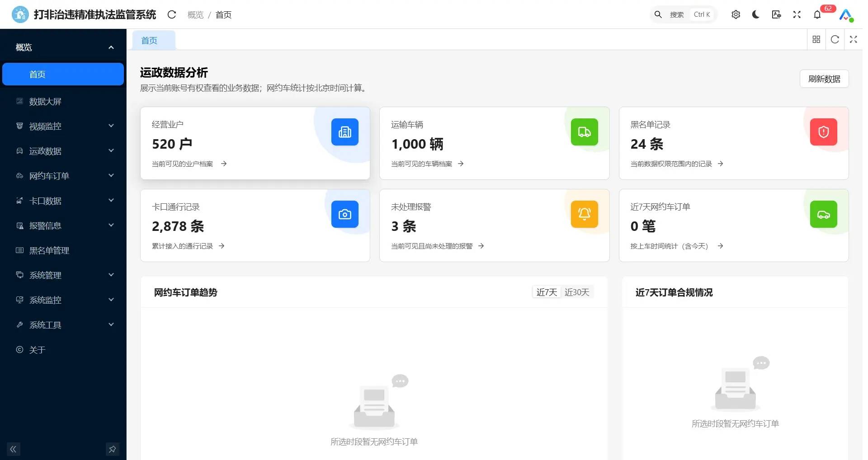The width and height of the screenshot is (868, 460).
Task: Select the 近30天 trend range
Action: (x=577, y=292)
